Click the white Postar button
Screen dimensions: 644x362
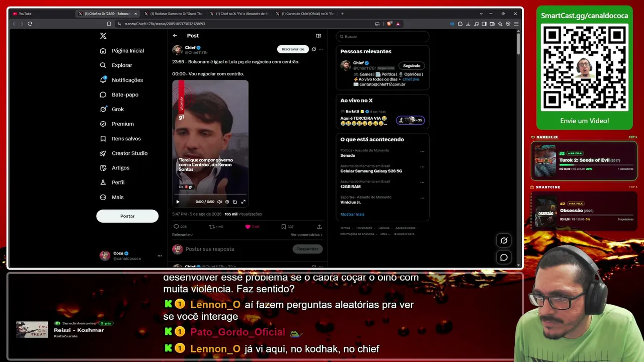(x=127, y=216)
